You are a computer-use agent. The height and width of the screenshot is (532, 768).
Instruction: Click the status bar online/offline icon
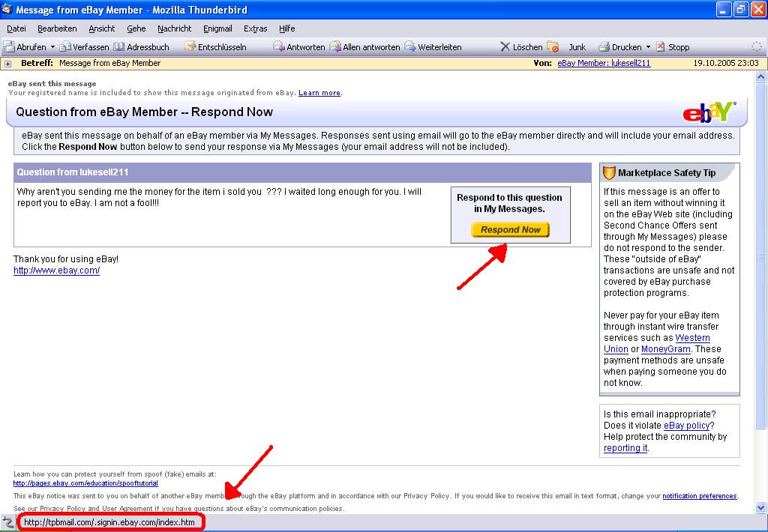tap(7, 522)
